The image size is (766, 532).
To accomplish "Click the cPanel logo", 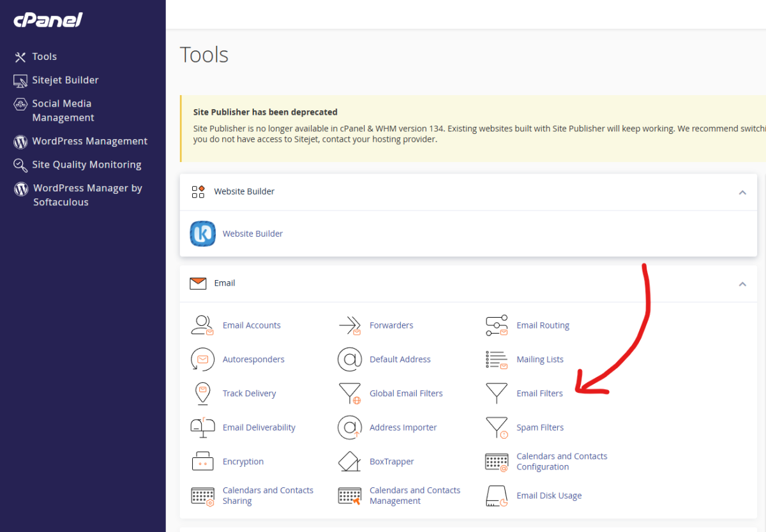I will click(49, 20).
